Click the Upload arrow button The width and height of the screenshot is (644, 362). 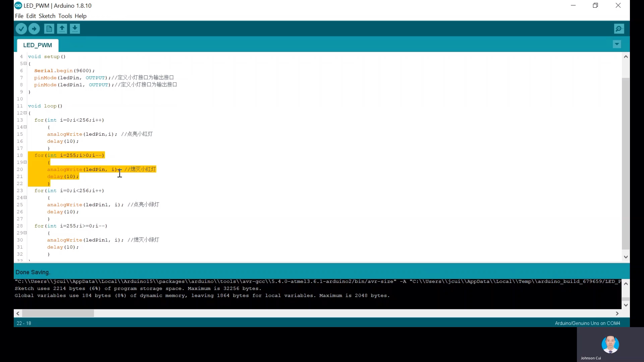34,29
